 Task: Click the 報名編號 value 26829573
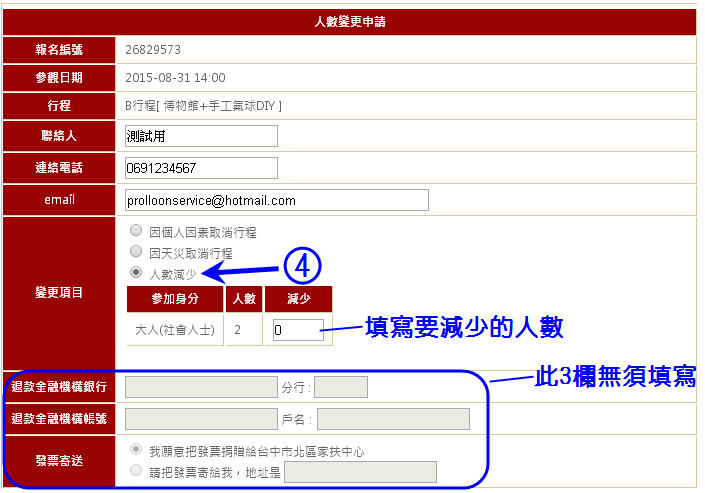pos(153,49)
